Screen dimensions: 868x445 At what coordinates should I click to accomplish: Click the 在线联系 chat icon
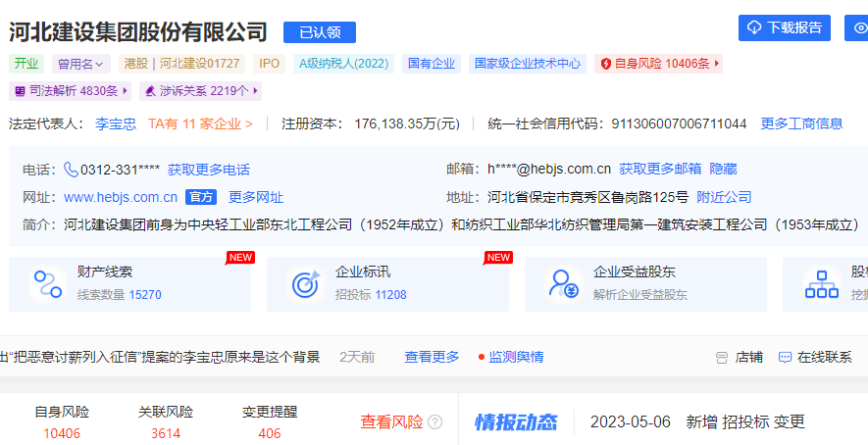(785, 358)
